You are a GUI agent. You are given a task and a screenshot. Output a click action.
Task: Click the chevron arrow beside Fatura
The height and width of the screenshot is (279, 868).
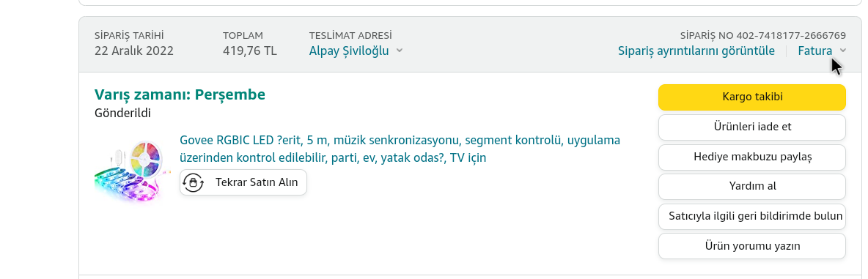click(842, 51)
